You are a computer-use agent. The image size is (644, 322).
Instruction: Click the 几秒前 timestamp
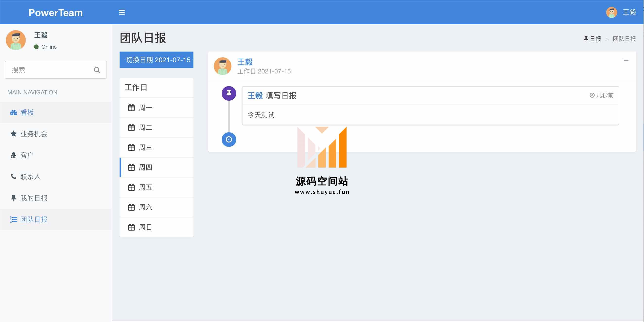[601, 95]
